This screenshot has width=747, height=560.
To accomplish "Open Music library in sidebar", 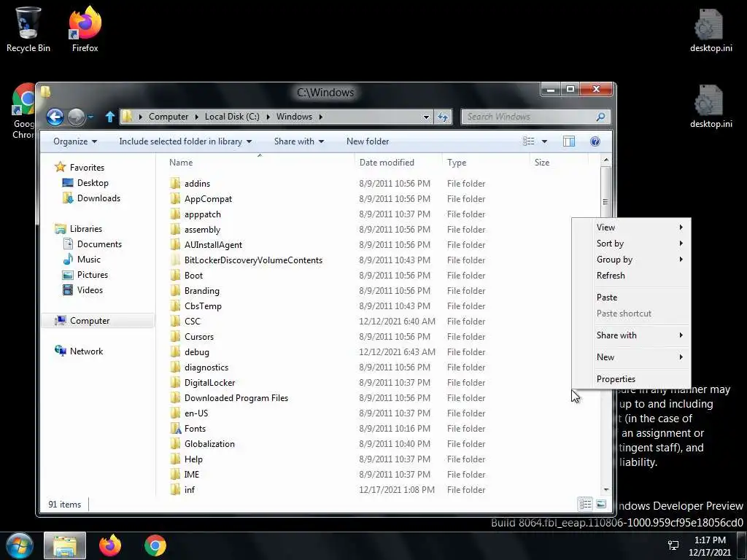I will (88, 260).
